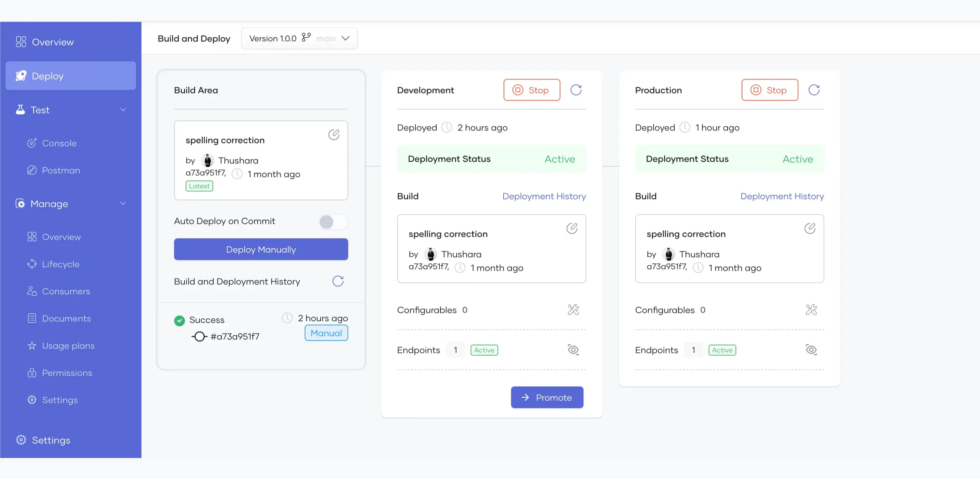Stop the Production deployment

pyautogui.click(x=770, y=90)
